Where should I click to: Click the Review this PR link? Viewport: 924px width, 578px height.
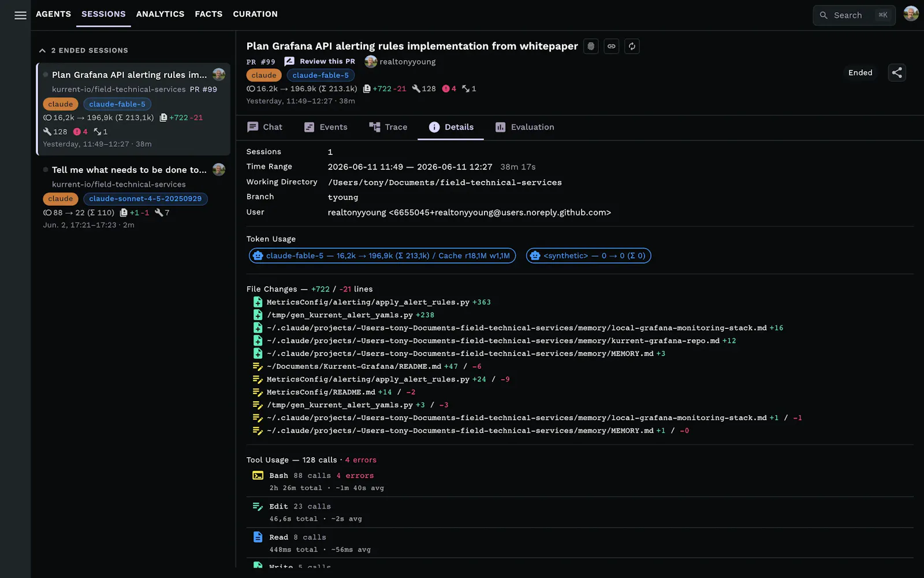321,61
